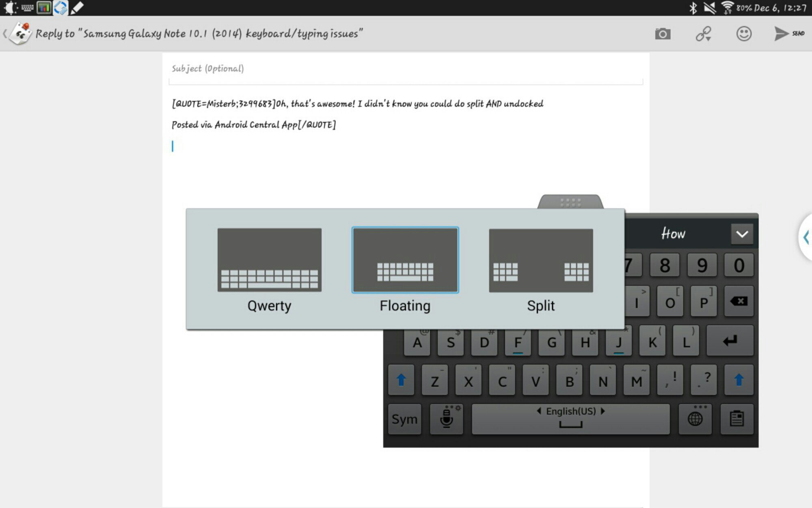
Task: Insert a link using the chain icon
Action: 703,34
